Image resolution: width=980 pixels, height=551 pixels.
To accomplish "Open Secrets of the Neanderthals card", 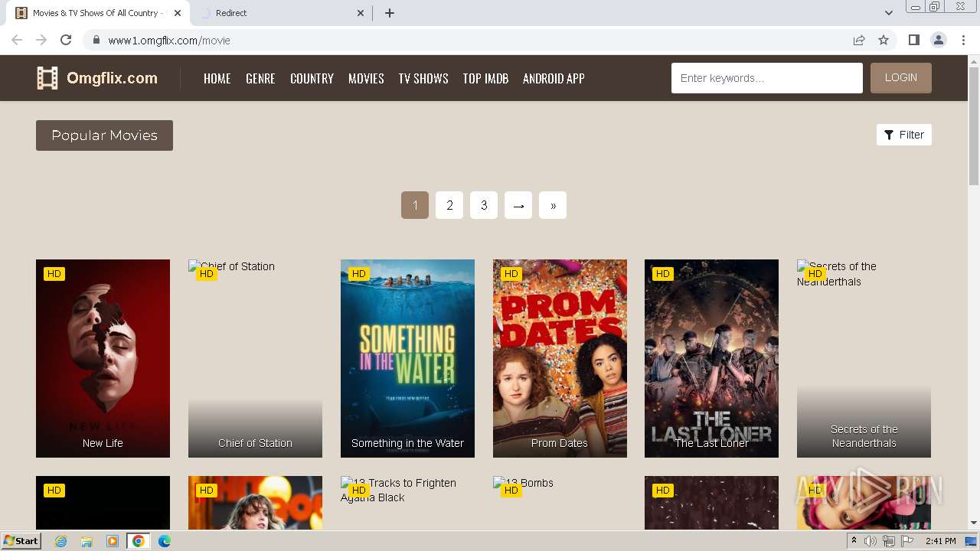I will (864, 358).
